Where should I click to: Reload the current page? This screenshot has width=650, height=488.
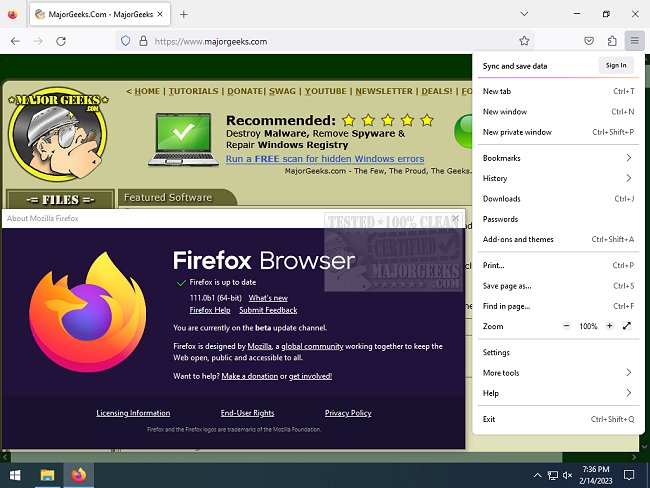click(61, 41)
